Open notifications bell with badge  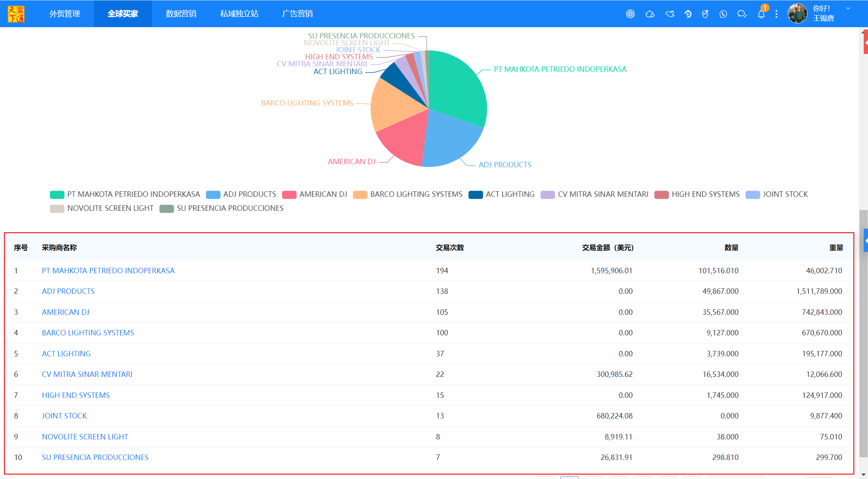761,14
